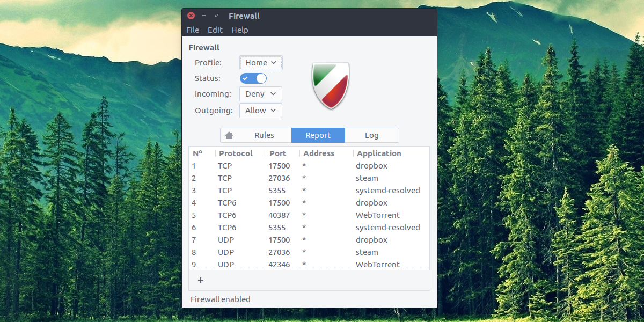Select row 2 TCP 27036 steam

(x=310, y=178)
